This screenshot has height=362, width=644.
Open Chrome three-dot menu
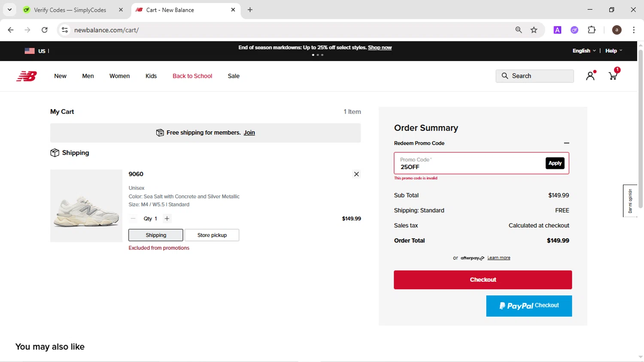[x=634, y=30]
